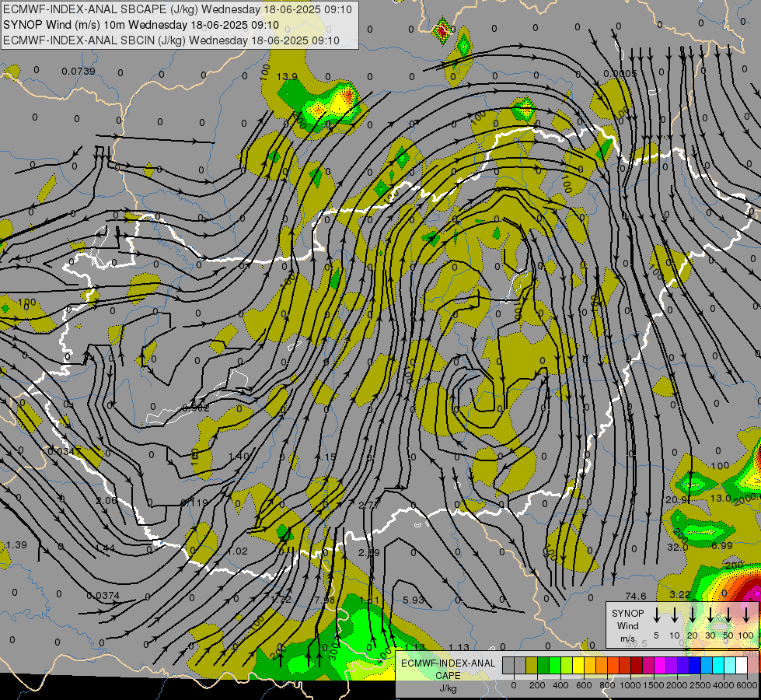
Task: Select the pure blue CAPE legend swatch
Action: [x=694, y=665]
